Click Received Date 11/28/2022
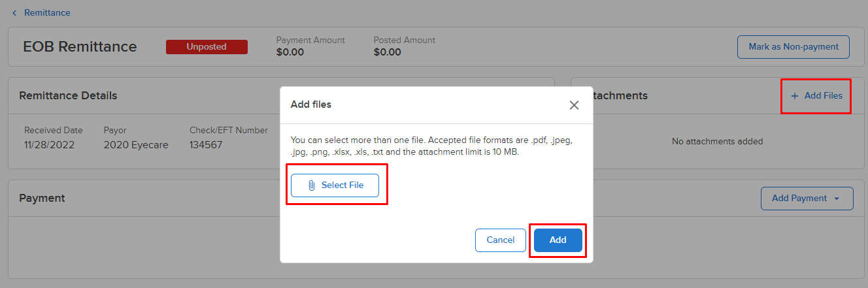Image resolution: width=868 pixels, height=288 pixels. click(x=50, y=145)
